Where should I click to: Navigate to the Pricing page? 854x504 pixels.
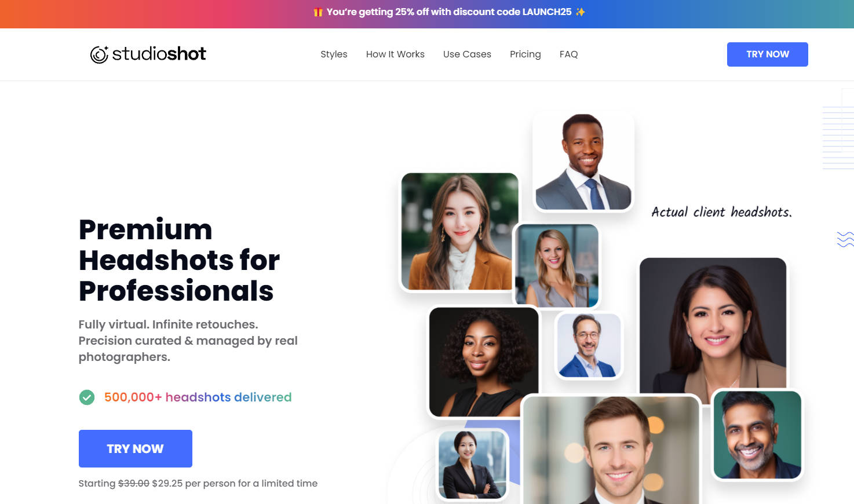(525, 54)
